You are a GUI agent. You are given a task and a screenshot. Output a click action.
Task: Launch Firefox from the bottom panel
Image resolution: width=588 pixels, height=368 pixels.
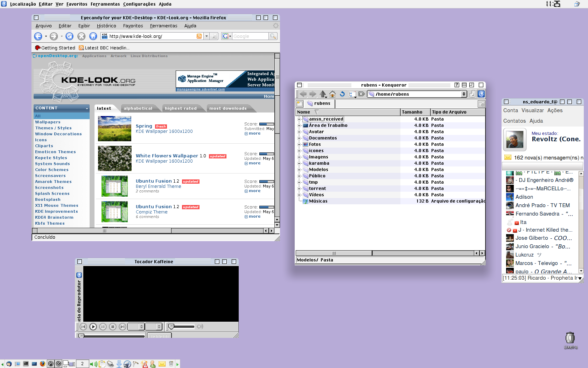(42, 364)
